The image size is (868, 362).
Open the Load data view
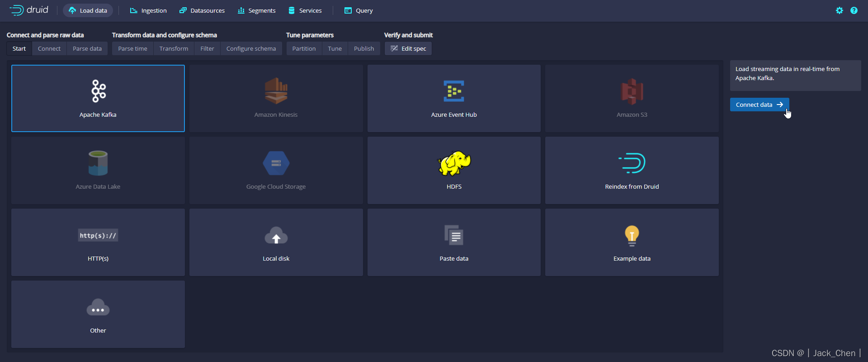click(x=88, y=10)
